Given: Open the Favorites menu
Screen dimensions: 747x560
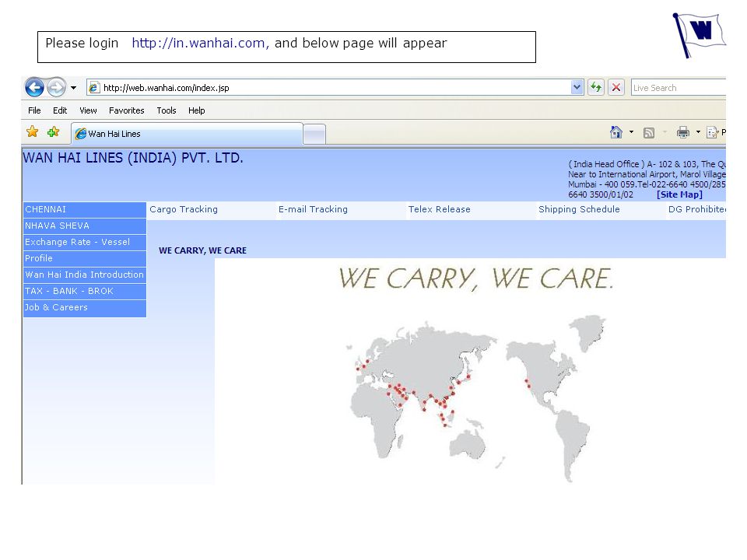Looking at the screenshot, I should (x=126, y=110).
